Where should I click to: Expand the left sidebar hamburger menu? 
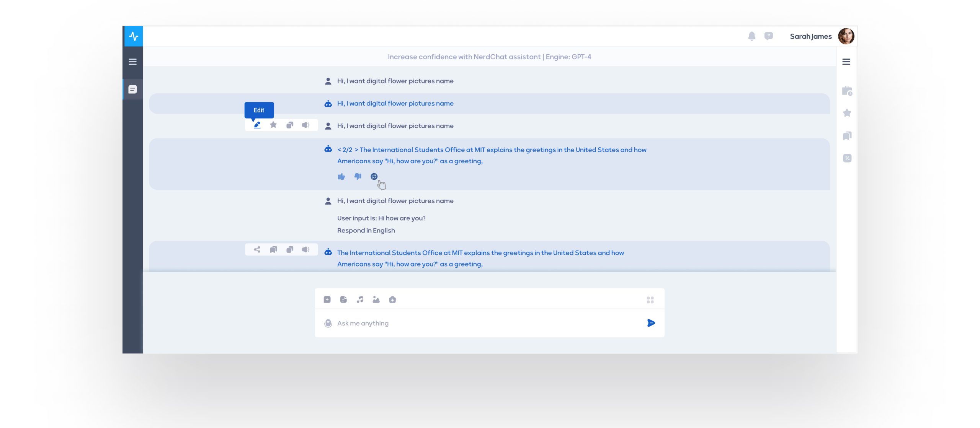(x=132, y=62)
